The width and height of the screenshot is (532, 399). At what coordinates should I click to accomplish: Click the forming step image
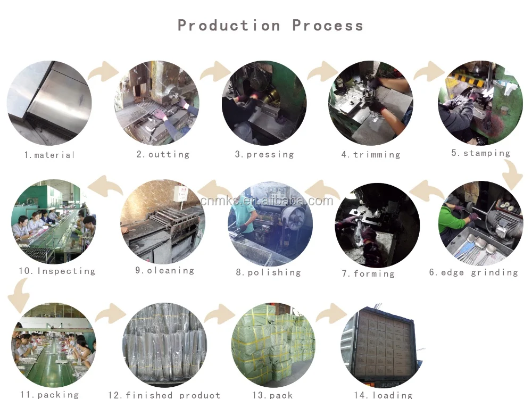tap(377, 225)
